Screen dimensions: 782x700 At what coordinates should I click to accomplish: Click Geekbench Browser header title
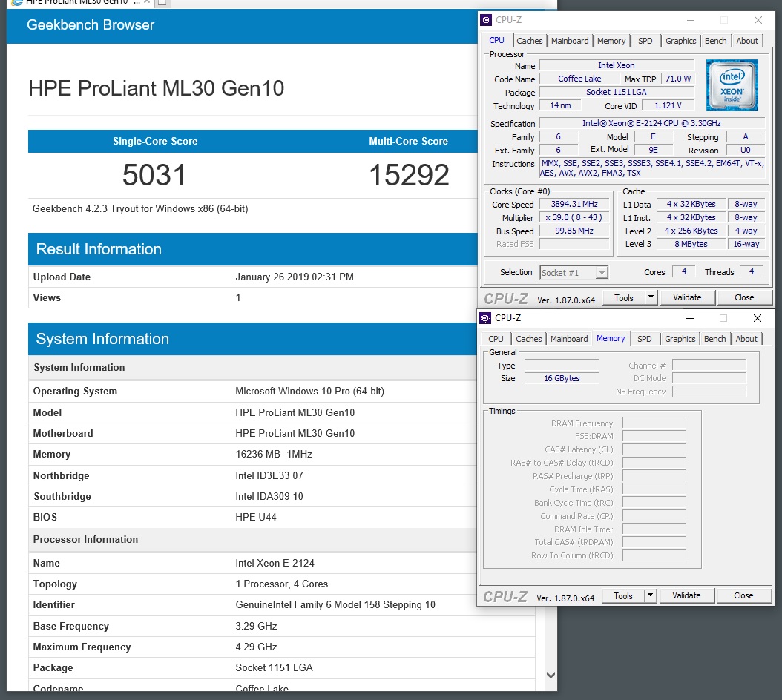pos(91,25)
